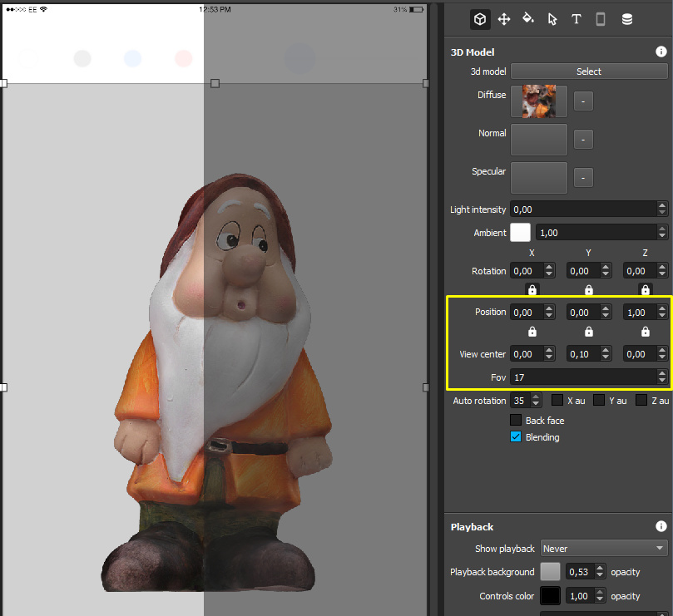673x616 pixels.
Task: Remove the Diffuse texture
Action: pyautogui.click(x=583, y=101)
